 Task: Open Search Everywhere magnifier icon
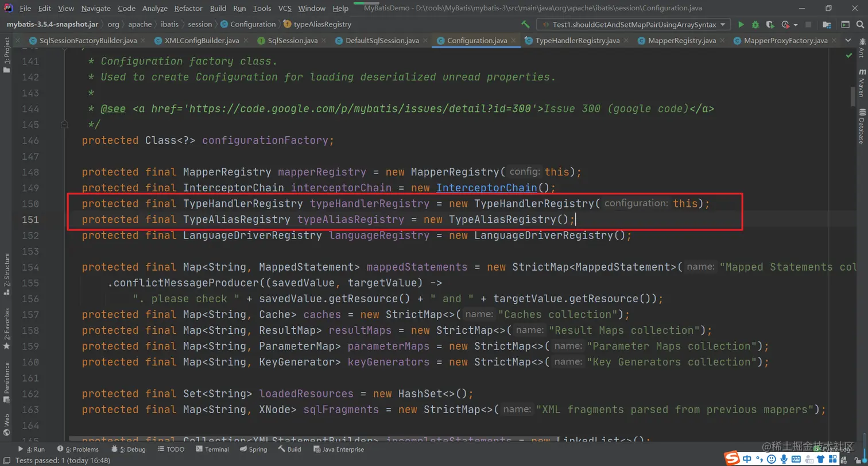click(x=861, y=25)
